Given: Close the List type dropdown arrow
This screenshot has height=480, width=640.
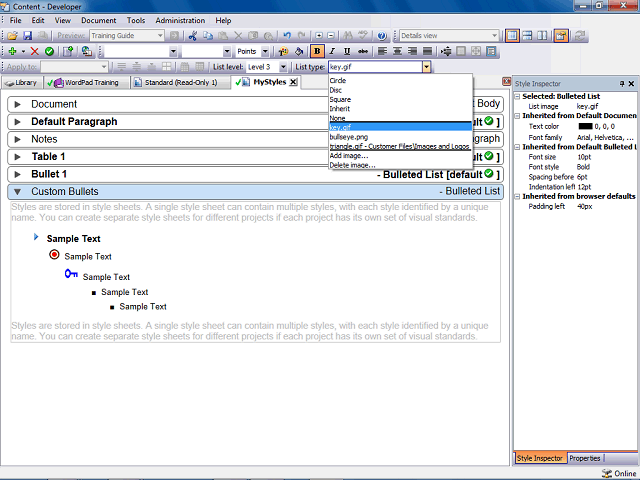Looking at the screenshot, I should tap(426, 67).
